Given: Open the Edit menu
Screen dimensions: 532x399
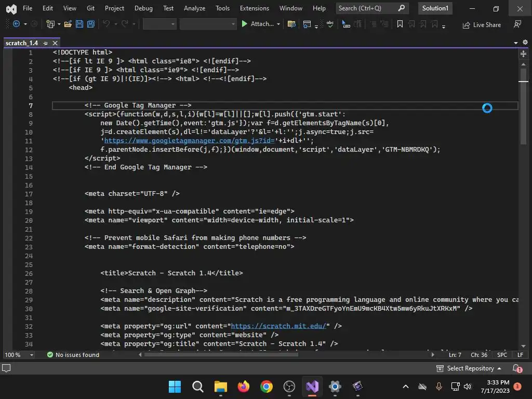Looking at the screenshot, I should 47,8.
